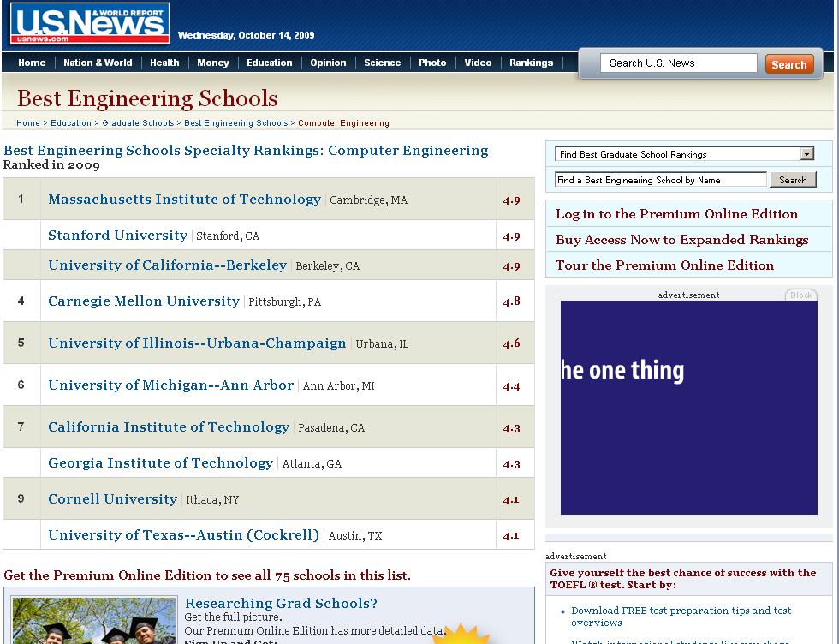Open the Health section

tap(164, 63)
